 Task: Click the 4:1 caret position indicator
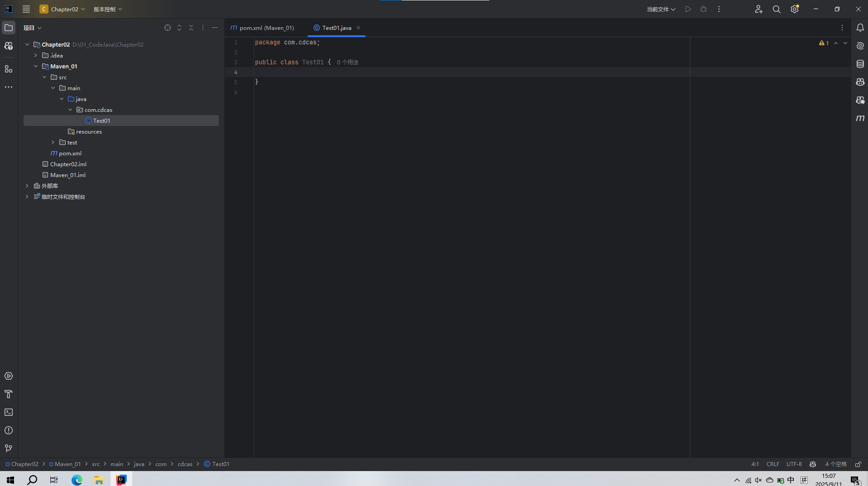tap(755, 464)
